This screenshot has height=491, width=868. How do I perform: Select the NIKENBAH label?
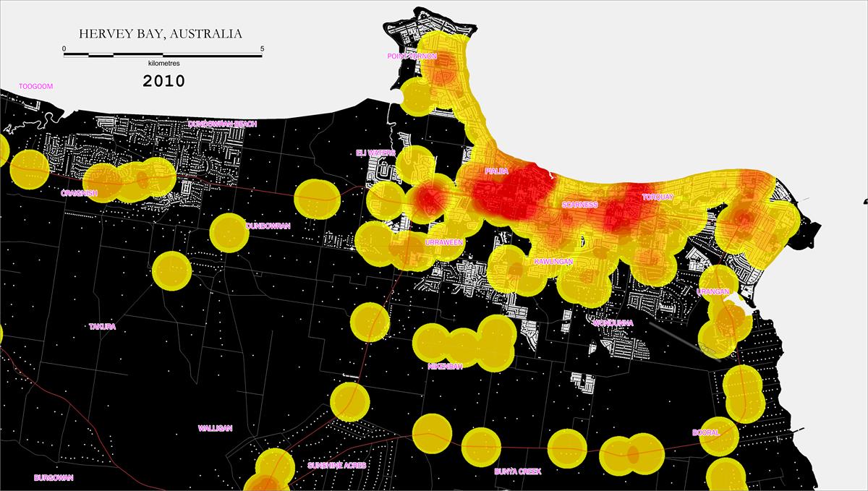[x=445, y=366]
